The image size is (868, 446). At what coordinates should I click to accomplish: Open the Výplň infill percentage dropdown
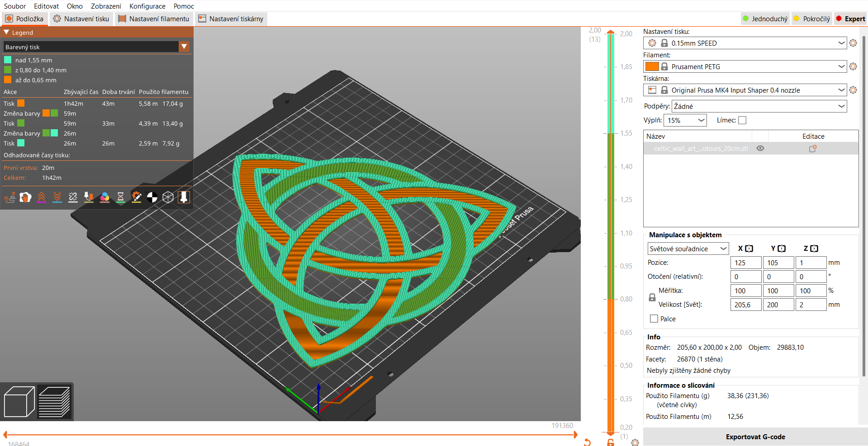click(685, 120)
